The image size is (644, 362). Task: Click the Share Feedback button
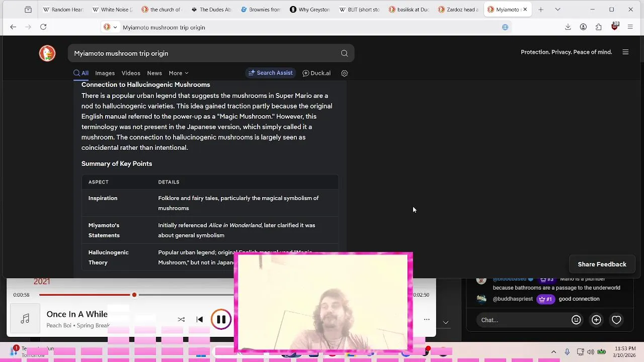click(602, 264)
